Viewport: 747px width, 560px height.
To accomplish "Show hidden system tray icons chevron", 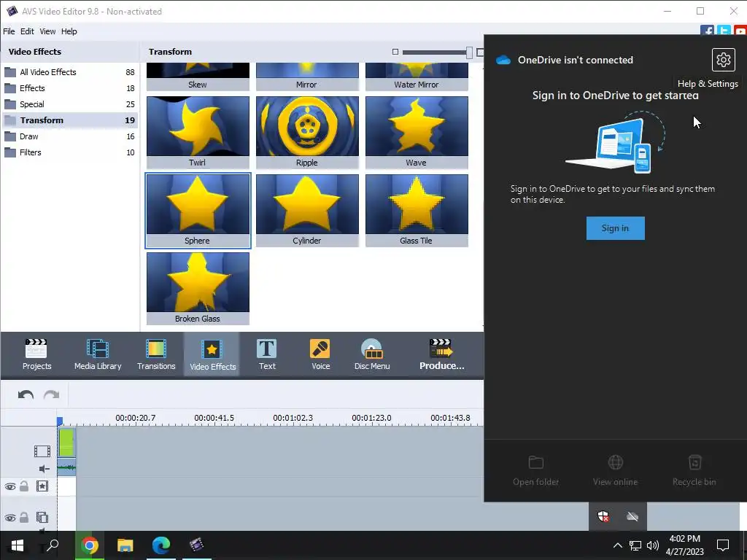I will (x=617, y=545).
